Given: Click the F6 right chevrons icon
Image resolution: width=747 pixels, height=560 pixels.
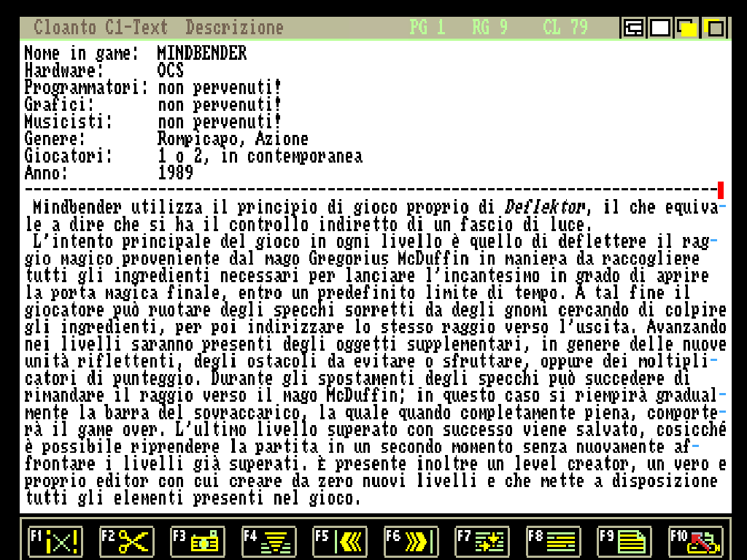Looking at the screenshot, I should pyautogui.click(x=411, y=542).
